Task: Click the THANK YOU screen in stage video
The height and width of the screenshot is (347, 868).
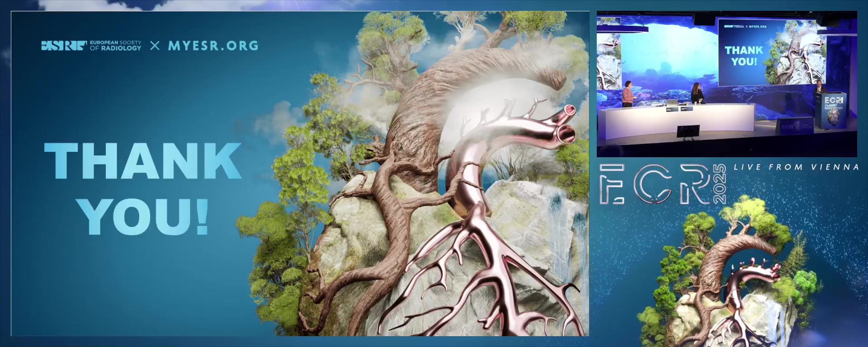Action: click(x=772, y=52)
